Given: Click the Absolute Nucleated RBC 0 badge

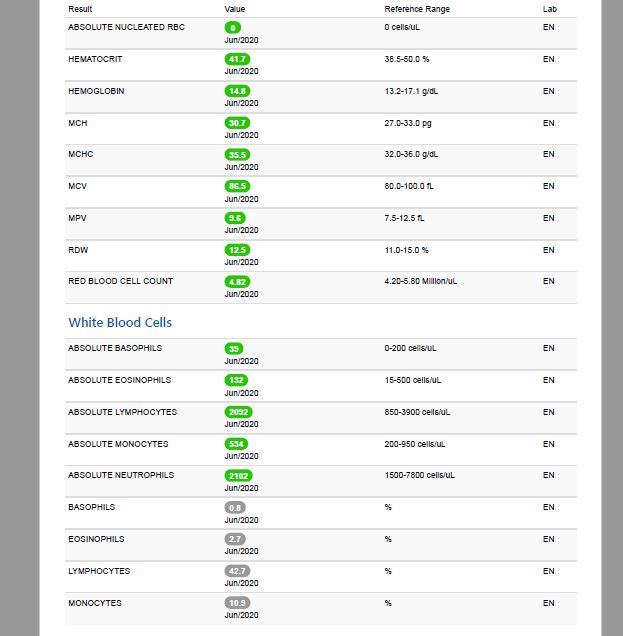Looking at the screenshot, I should [x=233, y=28].
